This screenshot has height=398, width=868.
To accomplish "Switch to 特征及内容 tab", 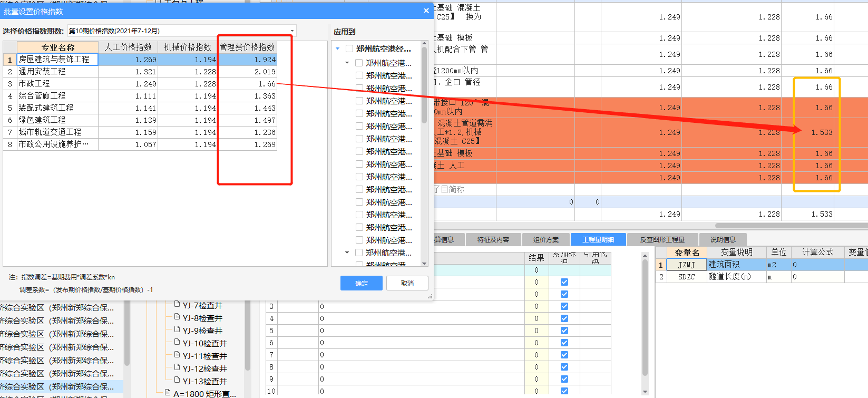I will click(493, 239).
